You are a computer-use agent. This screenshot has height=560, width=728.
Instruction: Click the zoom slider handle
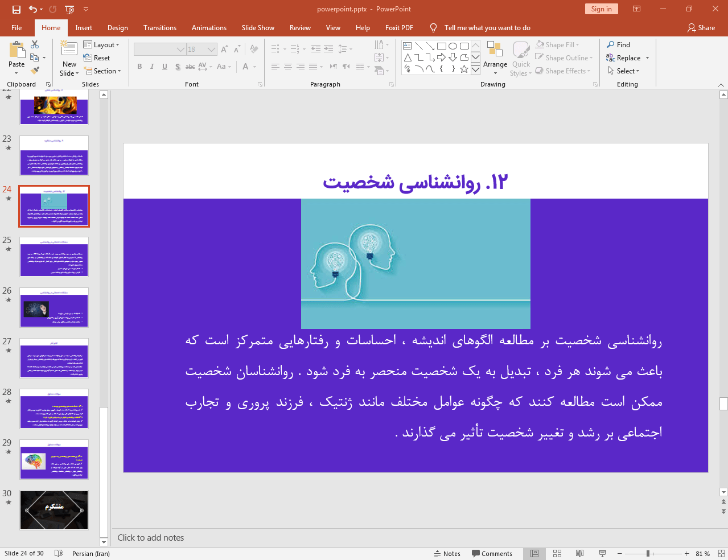pyautogui.click(x=648, y=554)
